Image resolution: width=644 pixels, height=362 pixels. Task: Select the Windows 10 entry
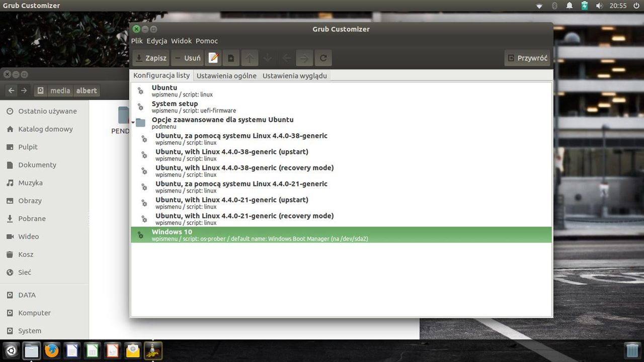pyautogui.click(x=341, y=235)
